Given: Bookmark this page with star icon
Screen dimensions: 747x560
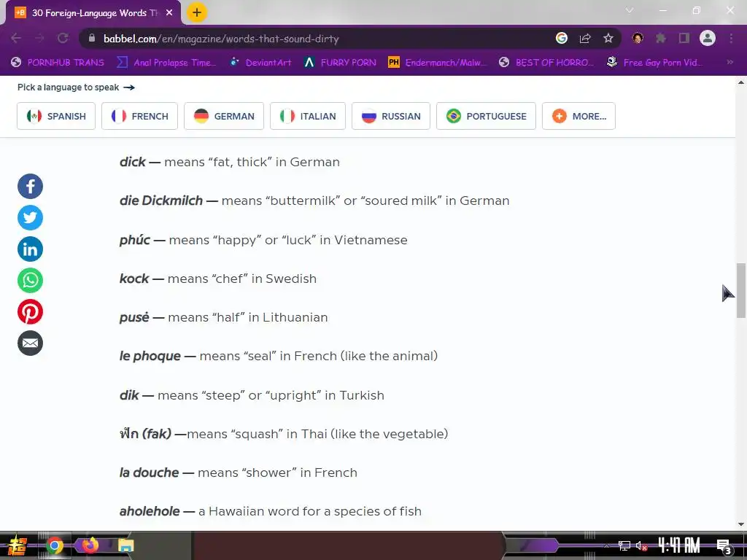Looking at the screenshot, I should click(608, 38).
